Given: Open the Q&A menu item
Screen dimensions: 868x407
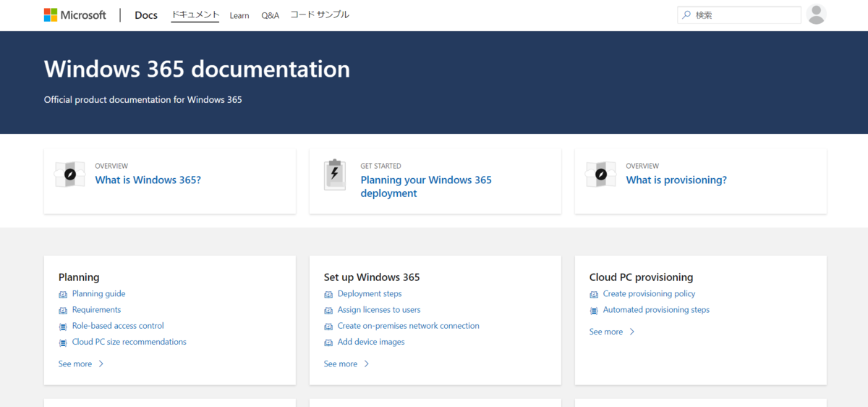Looking at the screenshot, I should click(x=270, y=15).
